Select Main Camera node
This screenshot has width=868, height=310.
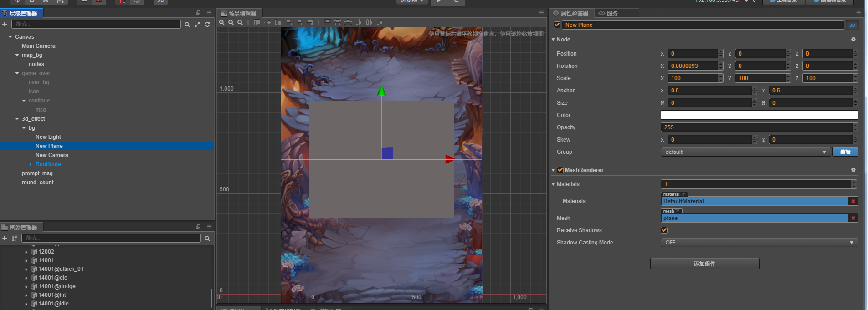tap(39, 46)
